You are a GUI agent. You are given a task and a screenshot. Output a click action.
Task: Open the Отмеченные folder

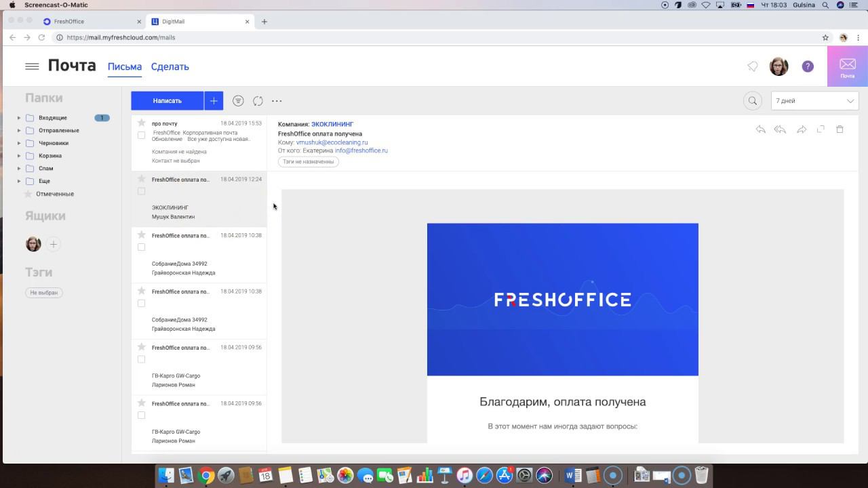click(x=55, y=194)
